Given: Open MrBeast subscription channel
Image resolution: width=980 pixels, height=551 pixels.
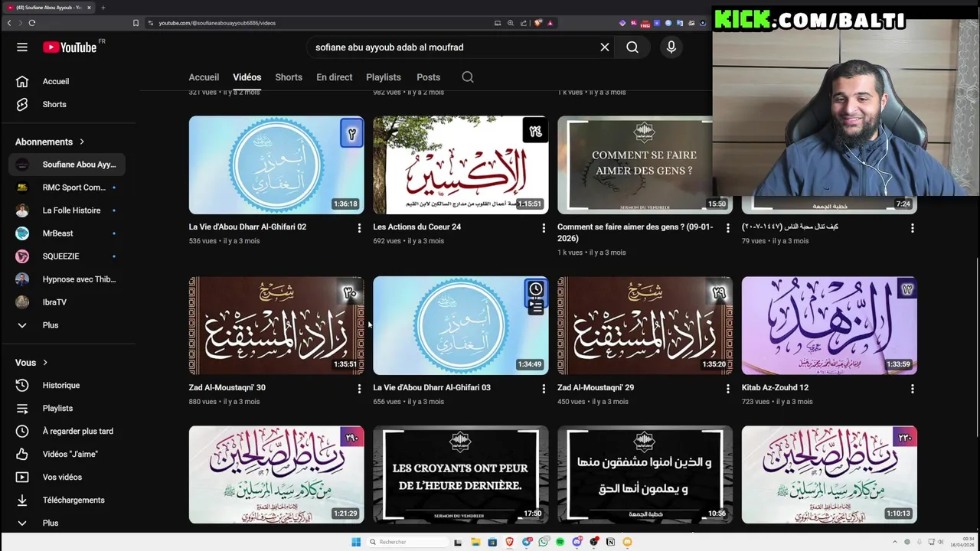Looking at the screenshot, I should [68, 233].
